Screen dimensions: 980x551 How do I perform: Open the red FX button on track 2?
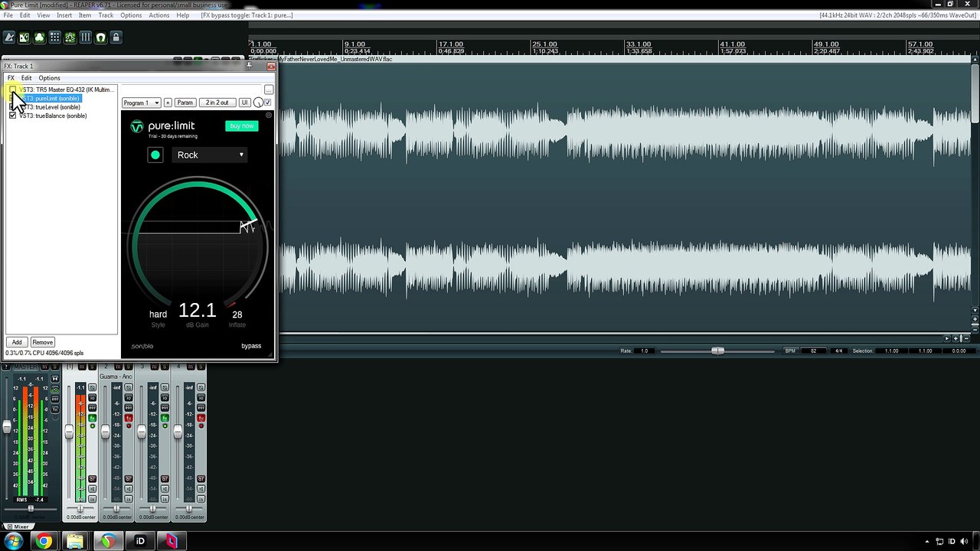click(129, 418)
